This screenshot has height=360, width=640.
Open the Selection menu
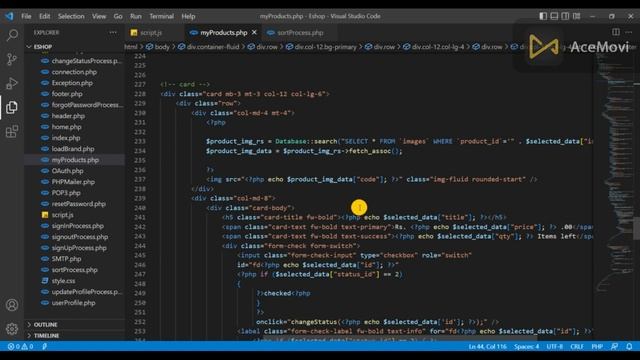(x=71, y=16)
